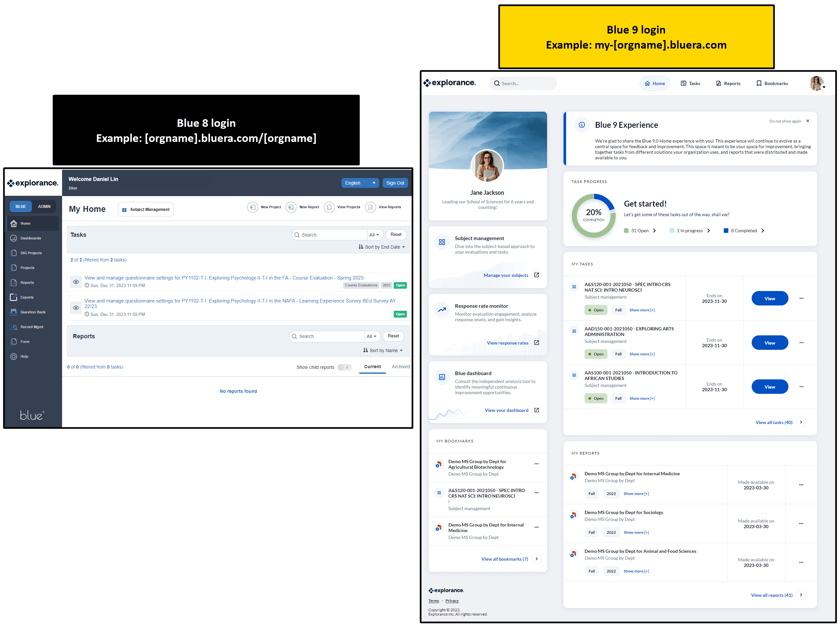Expand the 8 Completed chevron
Screen dimensions: 840x629
click(x=763, y=231)
